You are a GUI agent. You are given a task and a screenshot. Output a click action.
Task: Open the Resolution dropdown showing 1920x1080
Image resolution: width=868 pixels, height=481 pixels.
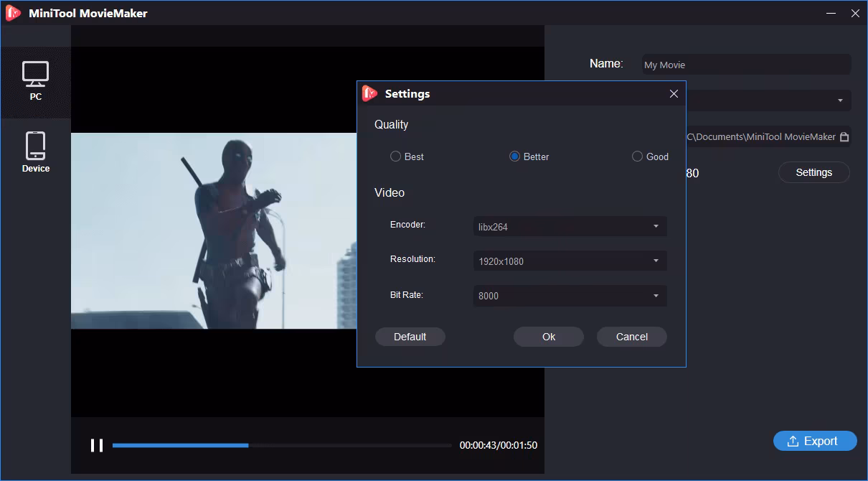[x=570, y=261]
